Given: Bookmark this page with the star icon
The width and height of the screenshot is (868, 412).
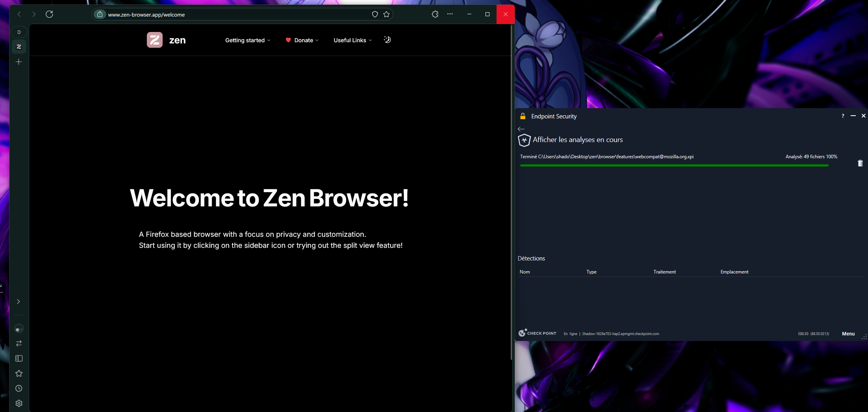Looking at the screenshot, I should coord(386,14).
